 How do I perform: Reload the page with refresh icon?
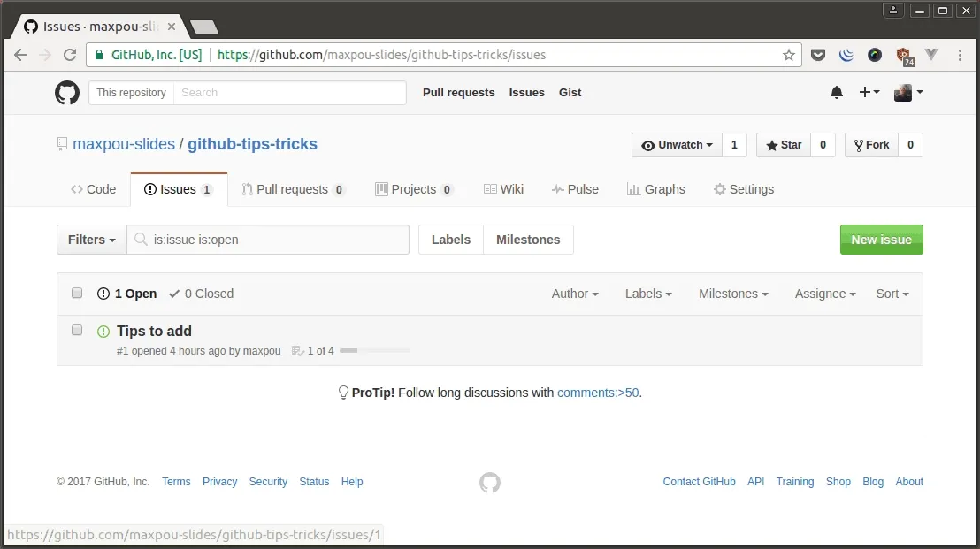click(70, 55)
